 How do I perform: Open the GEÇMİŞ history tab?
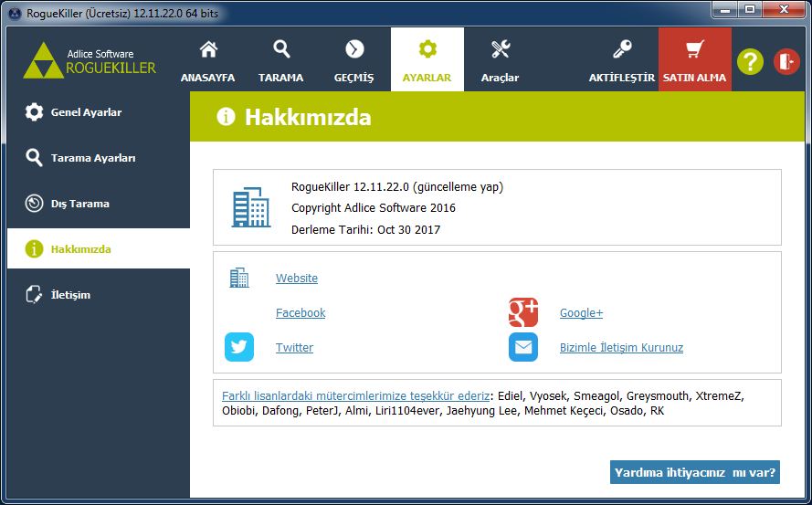tap(353, 59)
